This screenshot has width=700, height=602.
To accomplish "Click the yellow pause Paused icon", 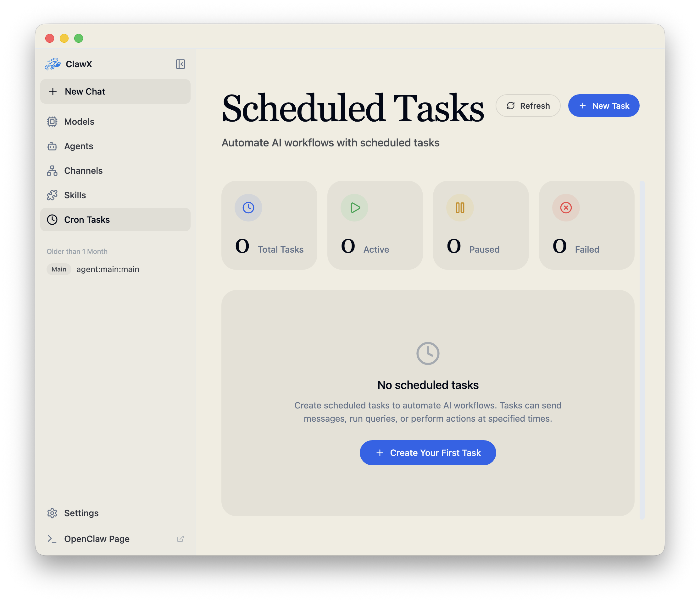I will [460, 208].
